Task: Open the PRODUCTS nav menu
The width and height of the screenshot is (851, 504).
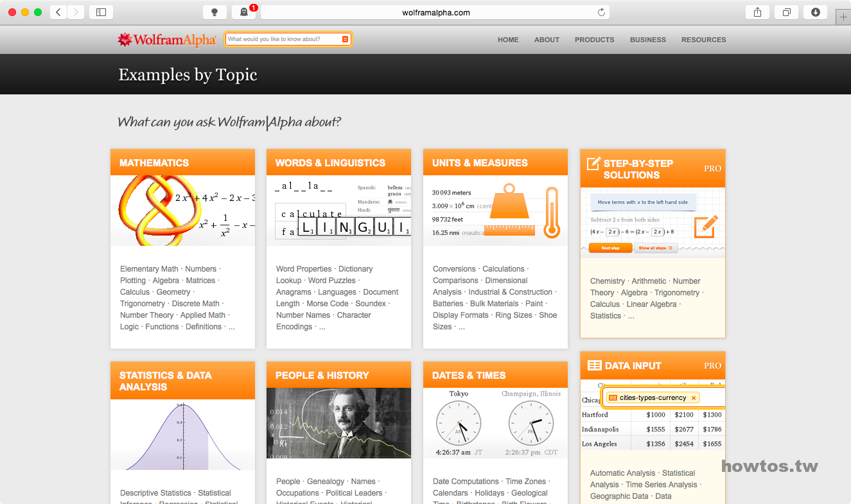Action: pos(594,40)
